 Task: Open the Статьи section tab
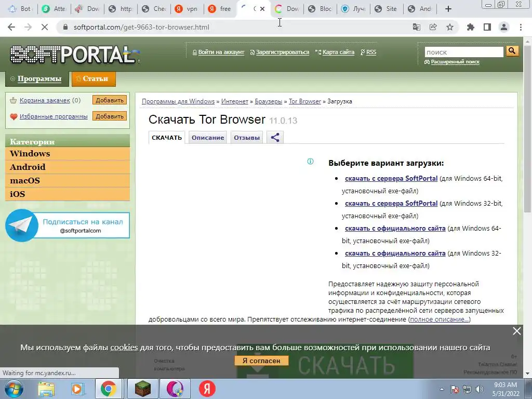point(94,79)
